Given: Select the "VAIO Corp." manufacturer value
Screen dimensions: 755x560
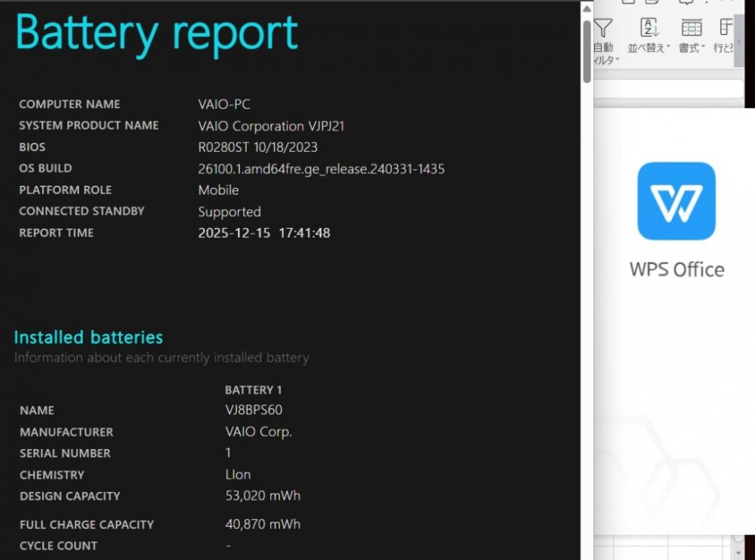Looking at the screenshot, I should click(x=258, y=432).
